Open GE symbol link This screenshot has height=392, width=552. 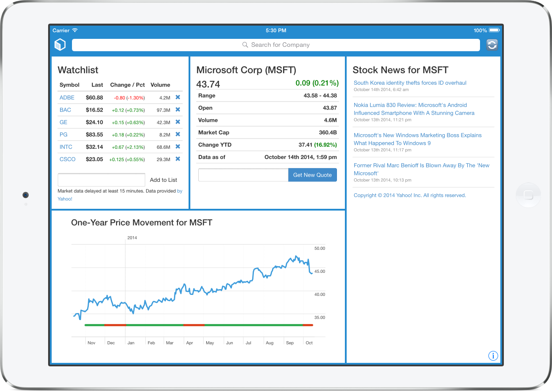(x=64, y=122)
